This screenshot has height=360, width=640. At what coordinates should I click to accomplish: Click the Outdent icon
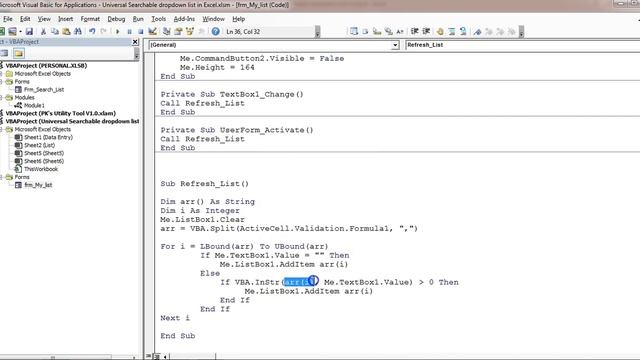coord(426,31)
